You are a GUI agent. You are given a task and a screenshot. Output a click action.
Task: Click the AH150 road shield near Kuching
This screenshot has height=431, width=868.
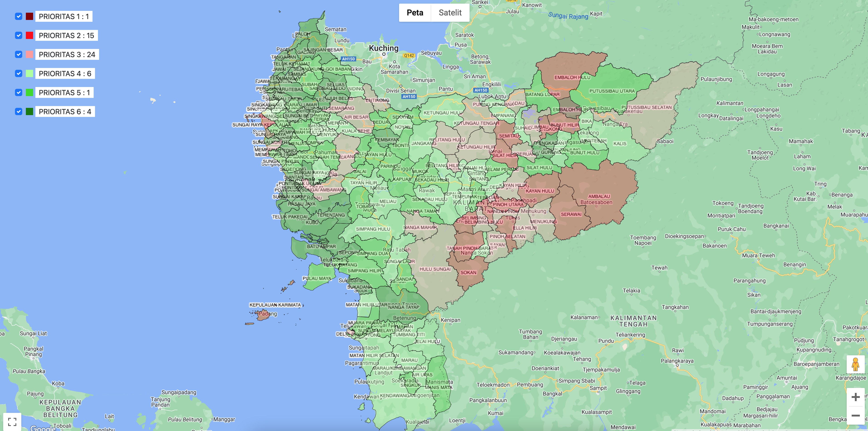[x=348, y=59]
